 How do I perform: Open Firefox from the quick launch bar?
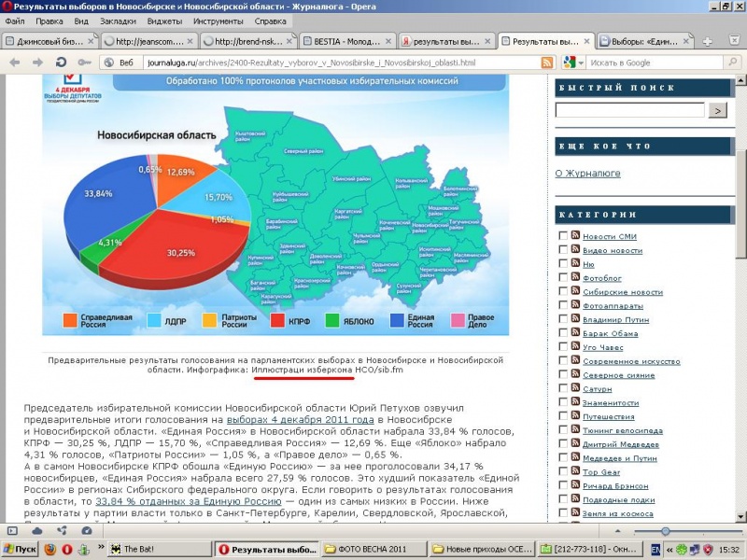[50, 550]
